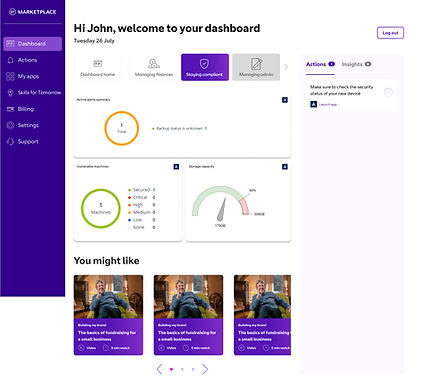Click the Staying compliant shield icon
Image resolution: width=421 pixels, height=378 pixels.
204,63
